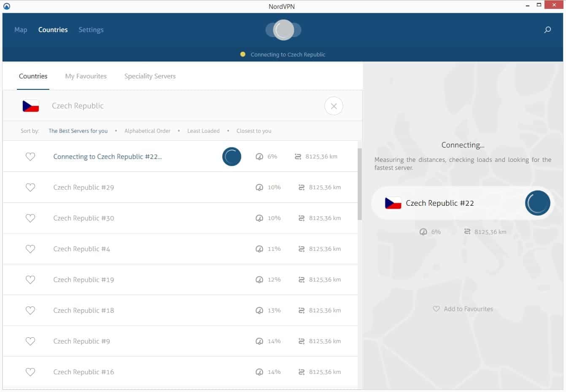566x392 pixels.
Task: Open the search magnifier icon
Action: [x=547, y=30]
